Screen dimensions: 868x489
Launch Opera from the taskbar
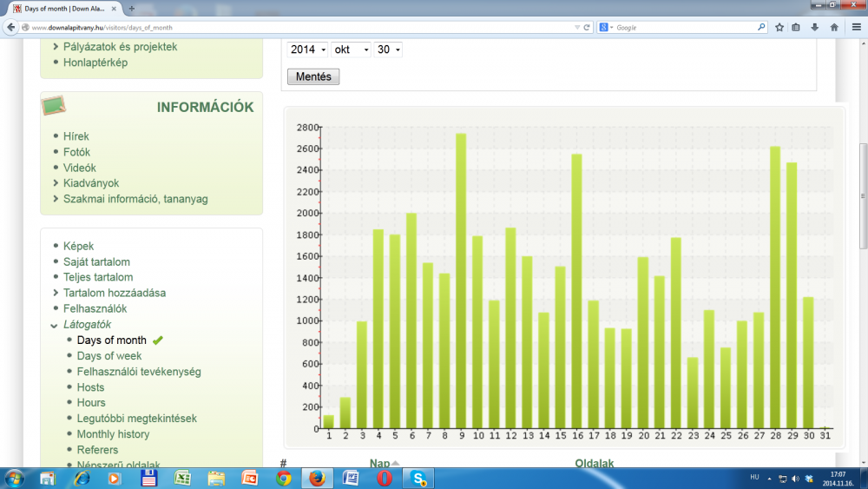384,478
